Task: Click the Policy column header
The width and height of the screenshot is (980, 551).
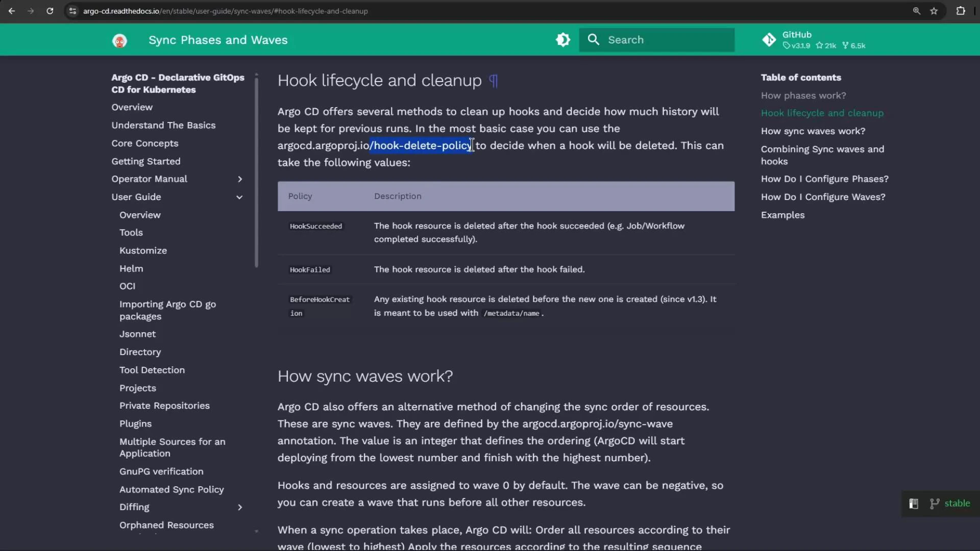Action: 300,196
